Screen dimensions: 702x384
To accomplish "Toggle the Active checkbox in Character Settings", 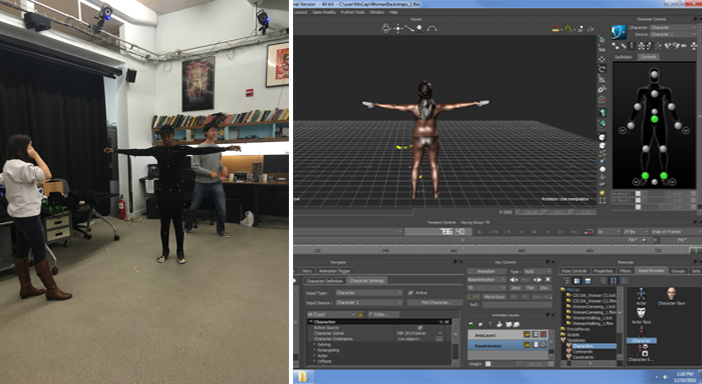I will pyautogui.click(x=411, y=293).
